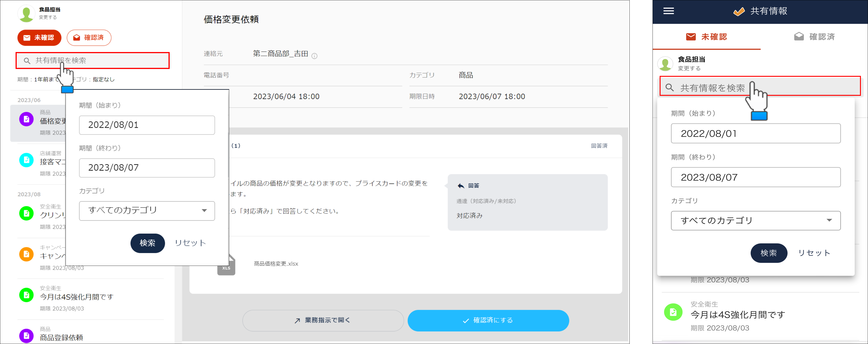Click the desktop 共有情報を検索 search field
Screen dimensions: 868x344
coord(93,60)
